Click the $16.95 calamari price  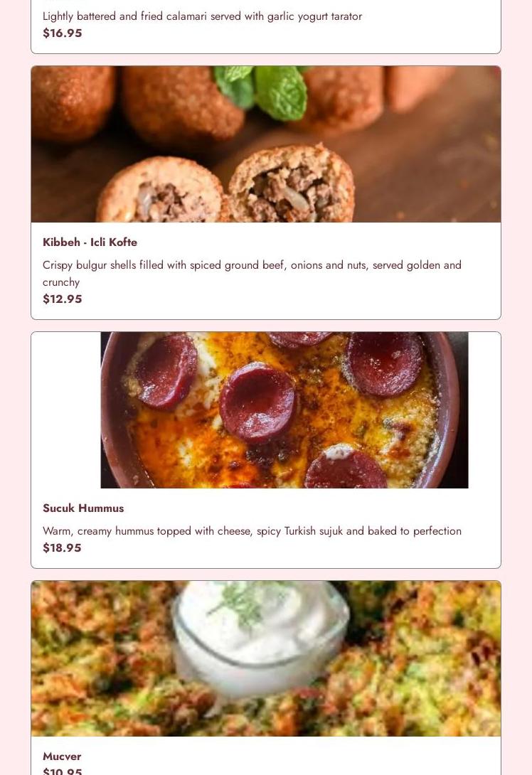click(63, 33)
